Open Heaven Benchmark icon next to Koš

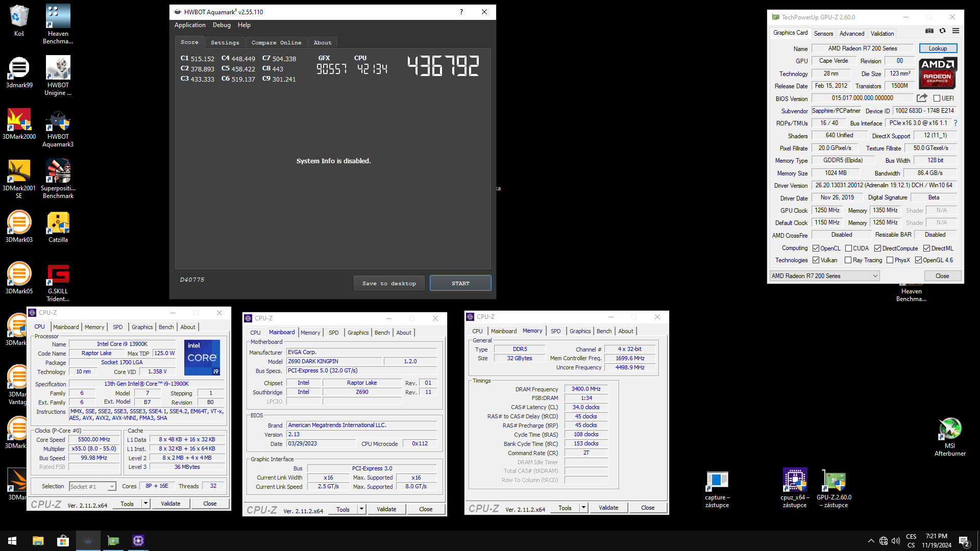[58, 24]
